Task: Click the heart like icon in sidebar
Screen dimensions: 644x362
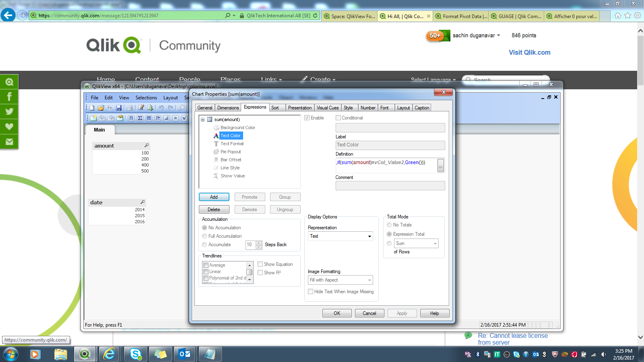Action: [9, 127]
